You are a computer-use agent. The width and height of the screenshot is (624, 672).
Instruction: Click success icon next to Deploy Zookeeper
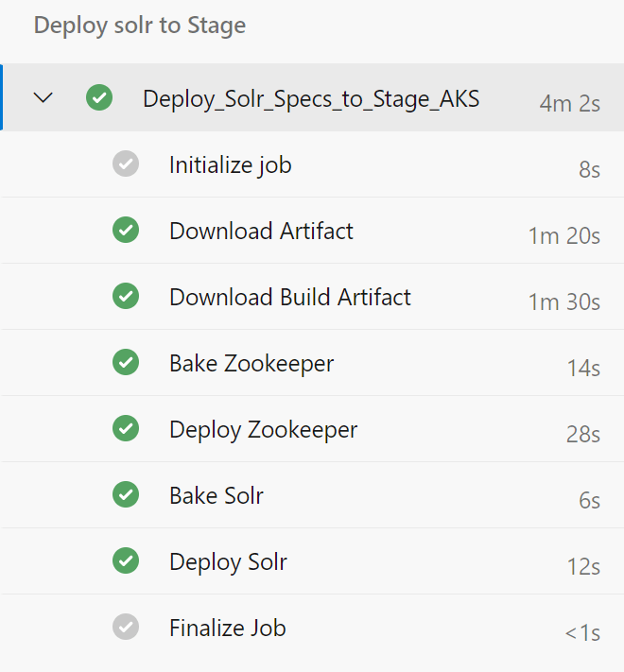126,428
